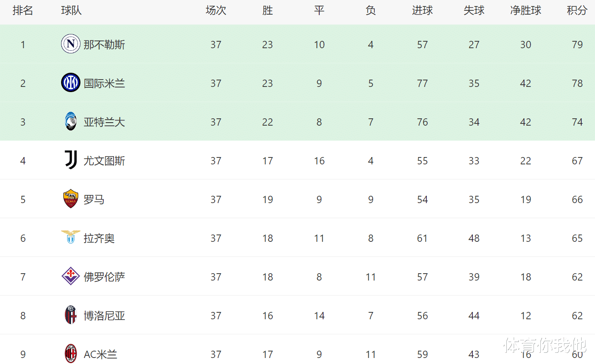Click the 净胜球 column header
The width and height of the screenshot is (595, 364).
pos(526,11)
